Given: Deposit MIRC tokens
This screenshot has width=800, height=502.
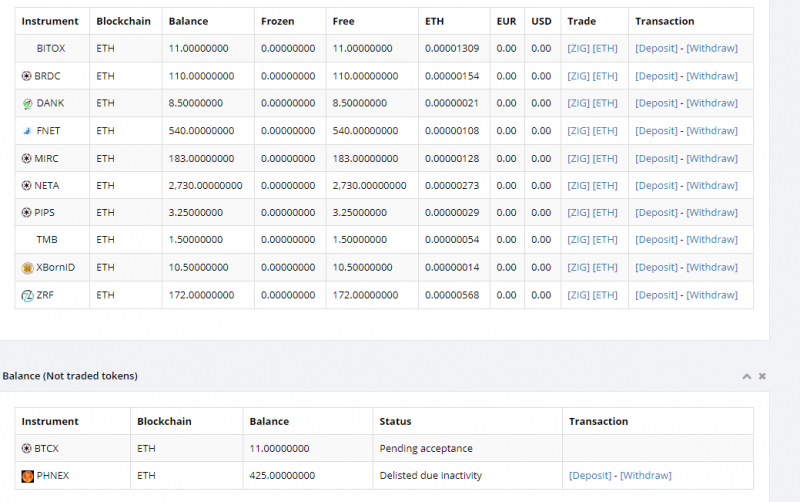Looking at the screenshot, I should coord(657,159).
